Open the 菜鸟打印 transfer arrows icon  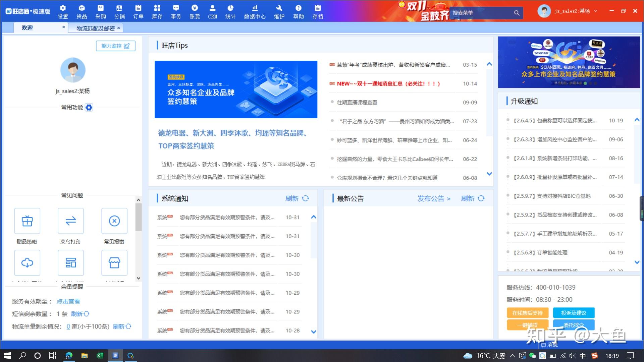point(71,221)
